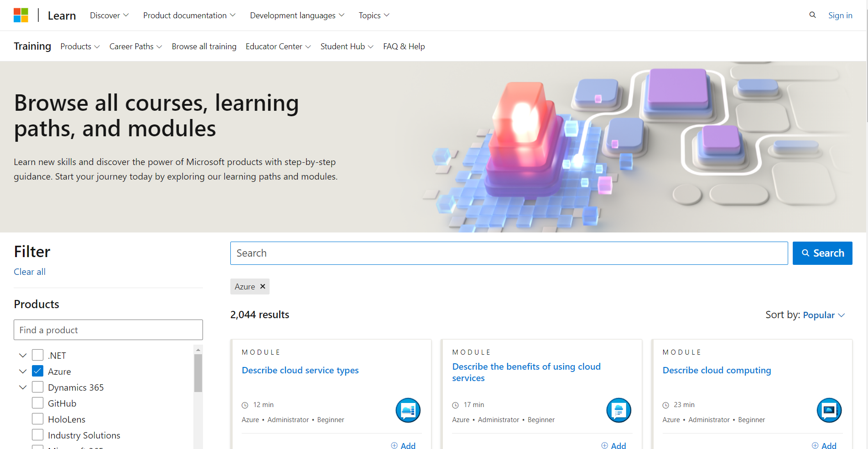Expand the Dynamics 365 product tree
This screenshot has width=868, height=449.
pyautogui.click(x=23, y=387)
